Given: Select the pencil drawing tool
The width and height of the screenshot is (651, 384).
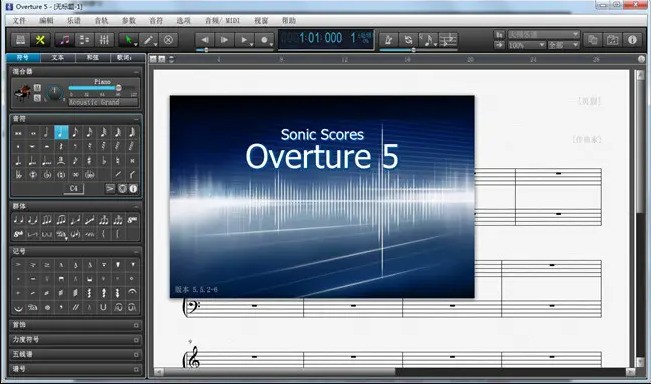Looking at the screenshot, I should [x=148, y=40].
